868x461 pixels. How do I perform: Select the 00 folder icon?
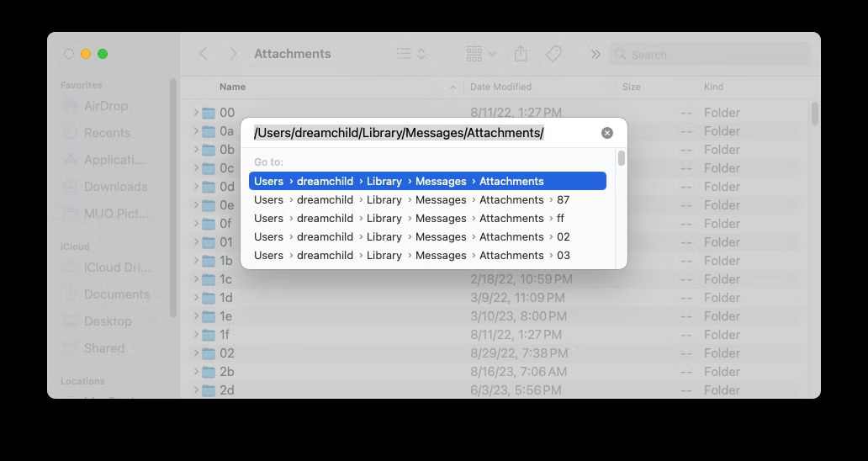coord(209,113)
